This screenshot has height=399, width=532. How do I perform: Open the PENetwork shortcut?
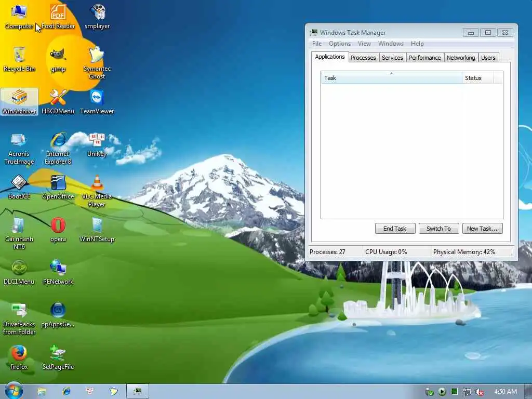[58, 272]
